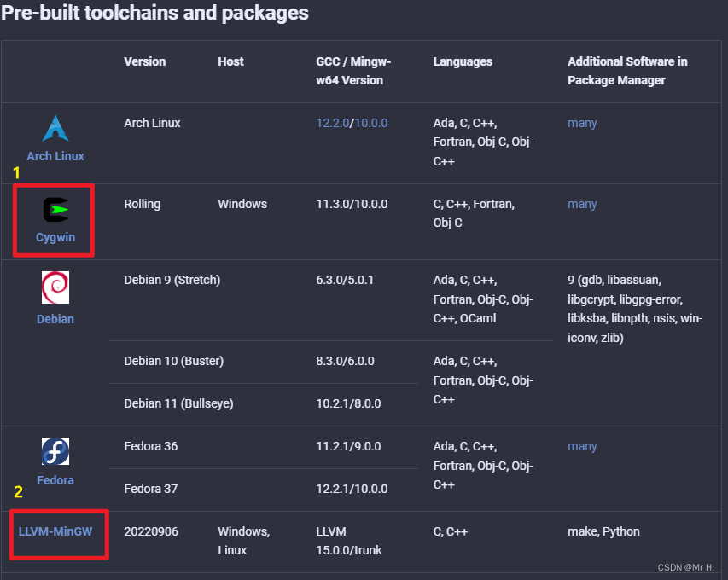The height and width of the screenshot is (580, 728).
Task: Click the GCC / Mingw-w64 Version header
Action: coord(355,71)
